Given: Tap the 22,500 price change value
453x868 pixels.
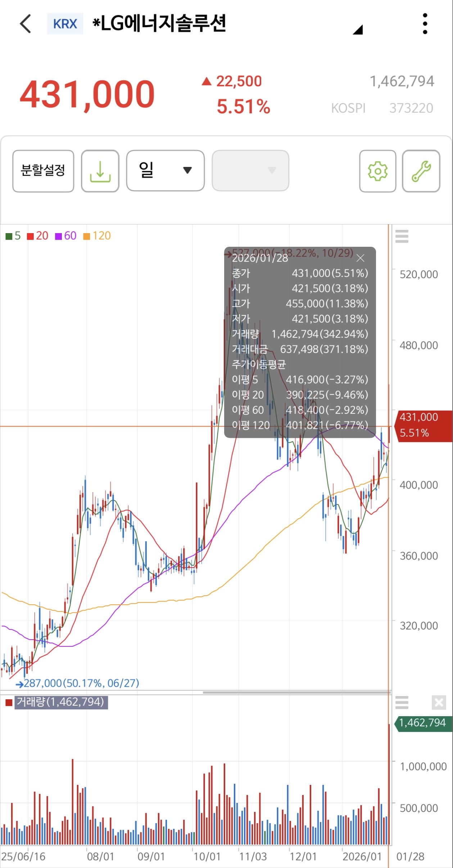Looking at the screenshot, I should tap(239, 81).
